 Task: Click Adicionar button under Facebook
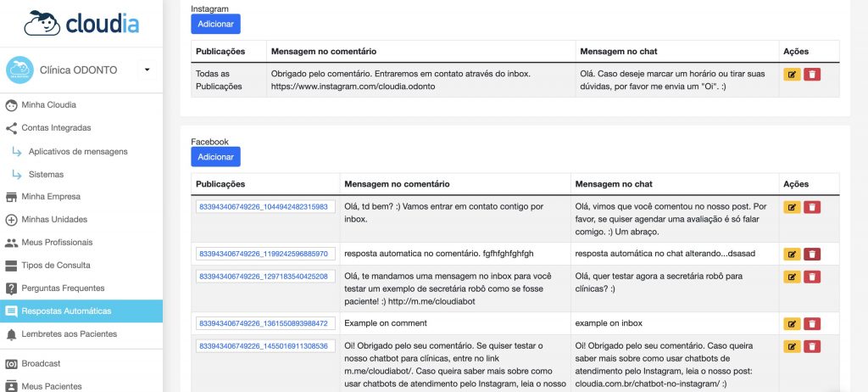click(x=215, y=157)
